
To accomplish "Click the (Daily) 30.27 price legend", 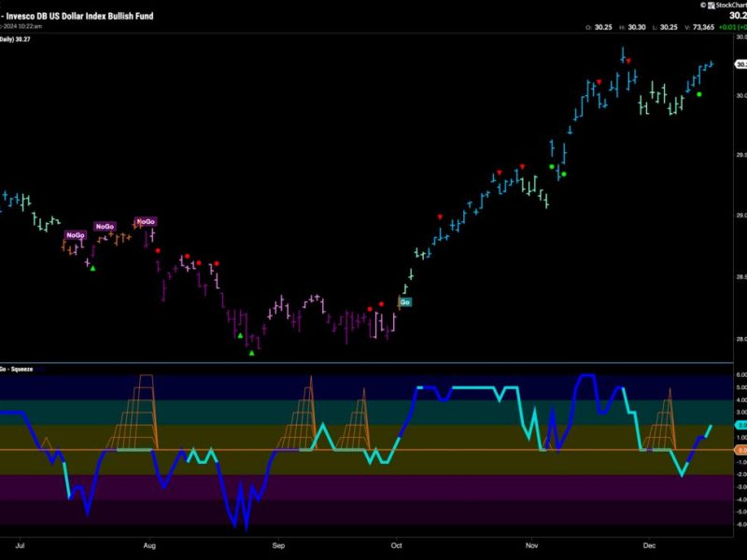I will click(x=15, y=39).
